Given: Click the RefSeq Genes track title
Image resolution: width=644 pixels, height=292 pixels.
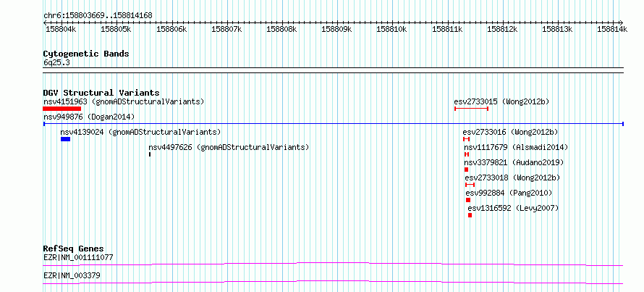Looking at the screenshot, I should coord(74,249).
